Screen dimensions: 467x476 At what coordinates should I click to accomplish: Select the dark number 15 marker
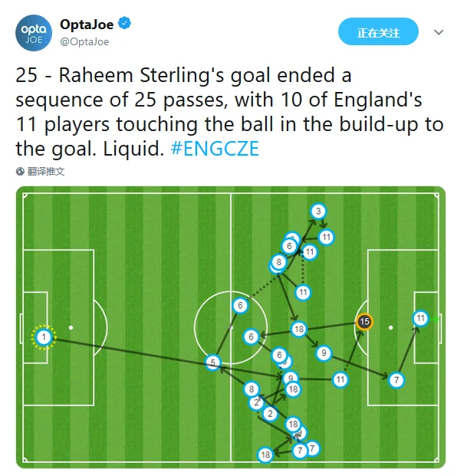(364, 321)
